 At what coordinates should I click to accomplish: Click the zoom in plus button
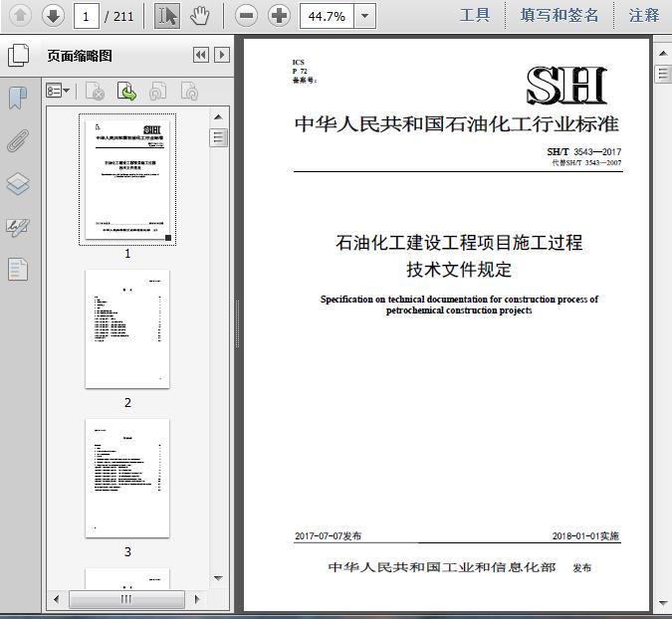tap(279, 15)
